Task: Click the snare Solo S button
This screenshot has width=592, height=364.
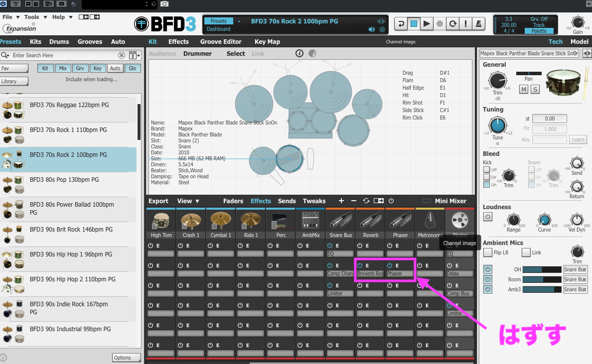Action: (x=535, y=90)
